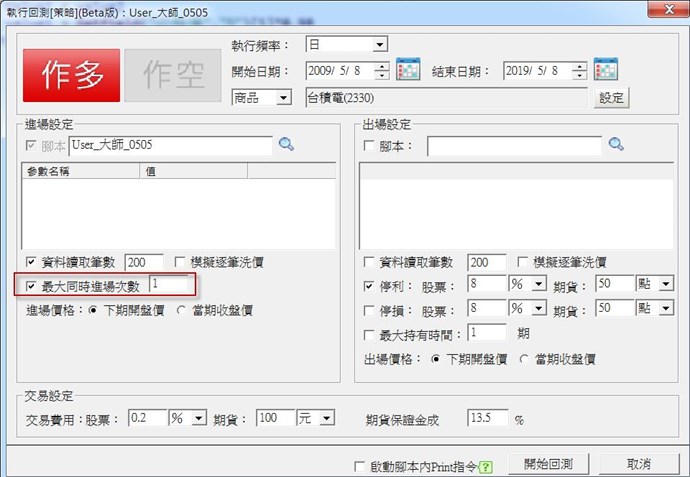Open calendar icon beside 結束日期
The height and width of the screenshot is (477, 690).
coord(605,71)
